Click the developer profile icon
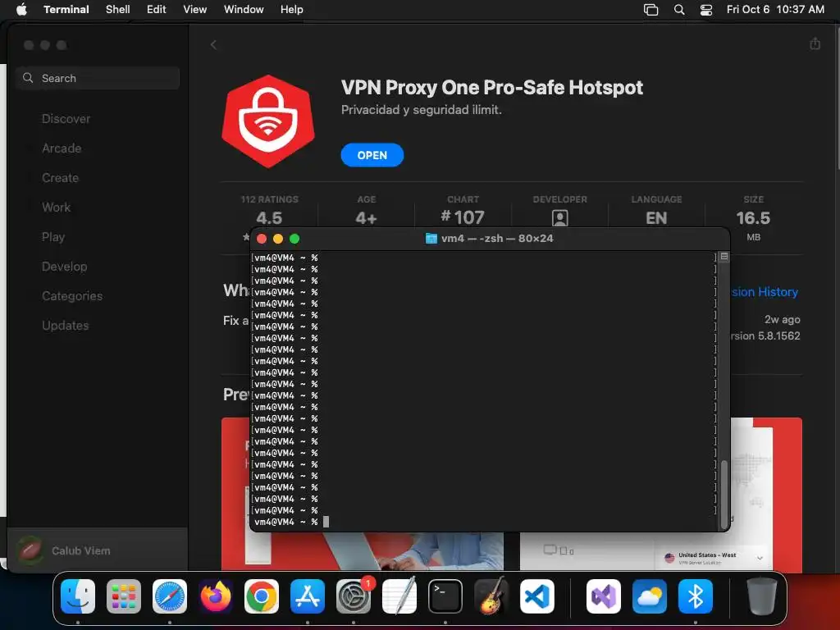 (559, 217)
